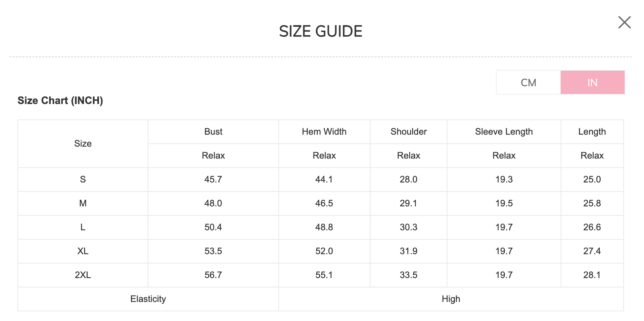
Task: Click the Sleeve Length column header
Action: point(504,132)
